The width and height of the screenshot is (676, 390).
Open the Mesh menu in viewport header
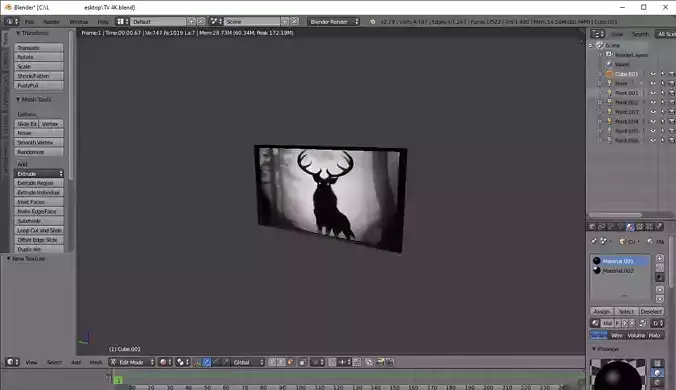[x=96, y=362]
